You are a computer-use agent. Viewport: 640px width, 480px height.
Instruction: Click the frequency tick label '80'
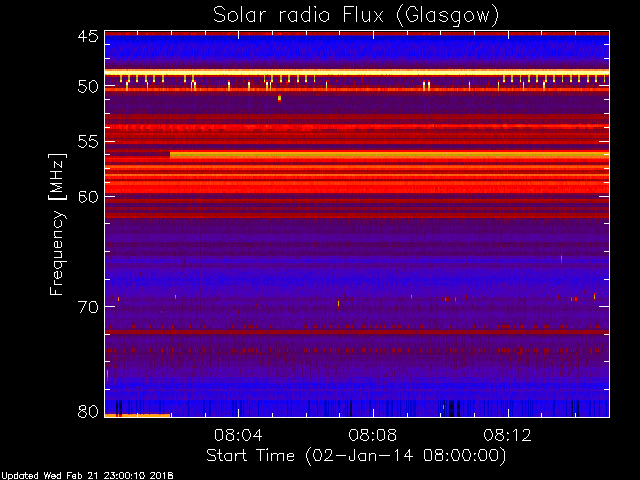(88, 411)
